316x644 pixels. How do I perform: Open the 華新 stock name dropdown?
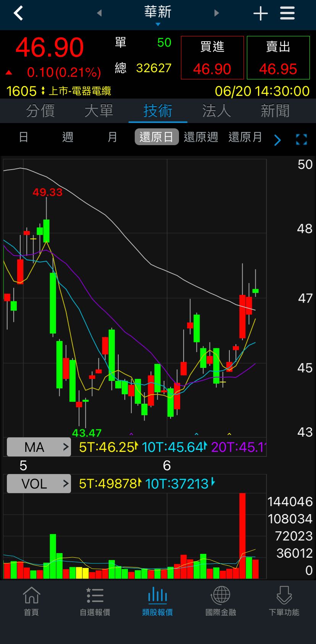tap(158, 15)
